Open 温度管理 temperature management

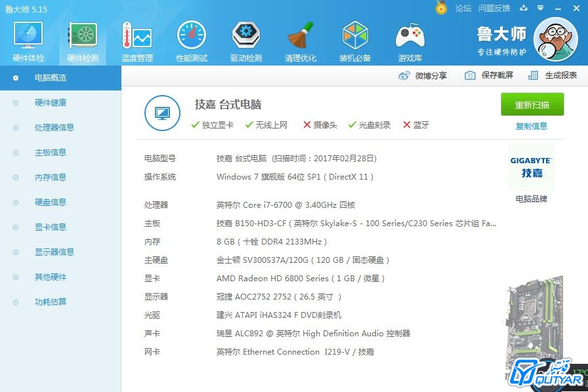[x=137, y=41]
